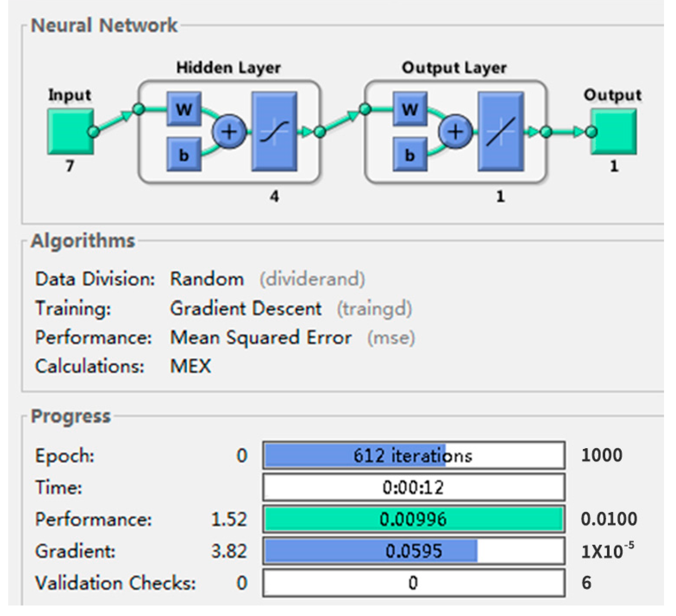Click the traingd training function text

(x=374, y=308)
